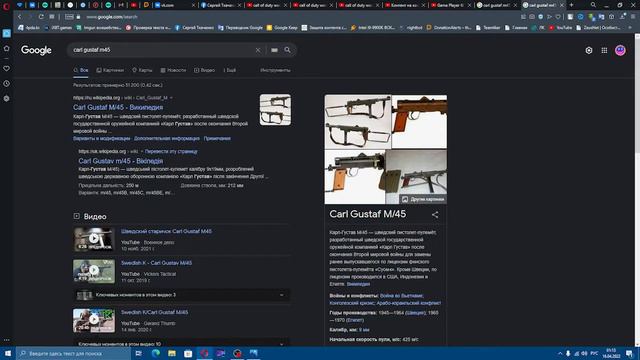The width and height of the screenshot is (640, 360).
Task: Open the Война во Вьетнаме link
Action: 401,296
